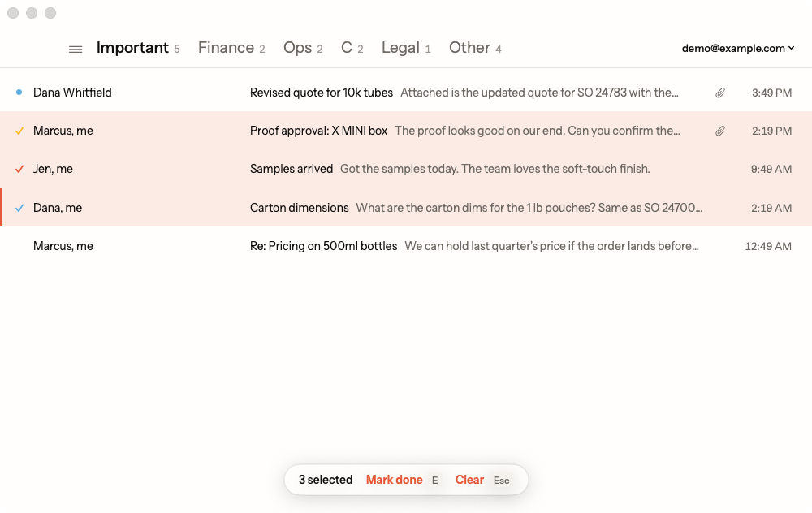
Task: Click the preview "Got the samples today"
Action: [495, 169]
